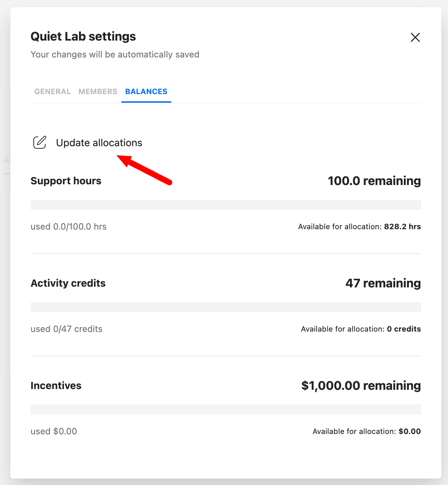Click the 100.0 remaining value

tap(374, 181)
